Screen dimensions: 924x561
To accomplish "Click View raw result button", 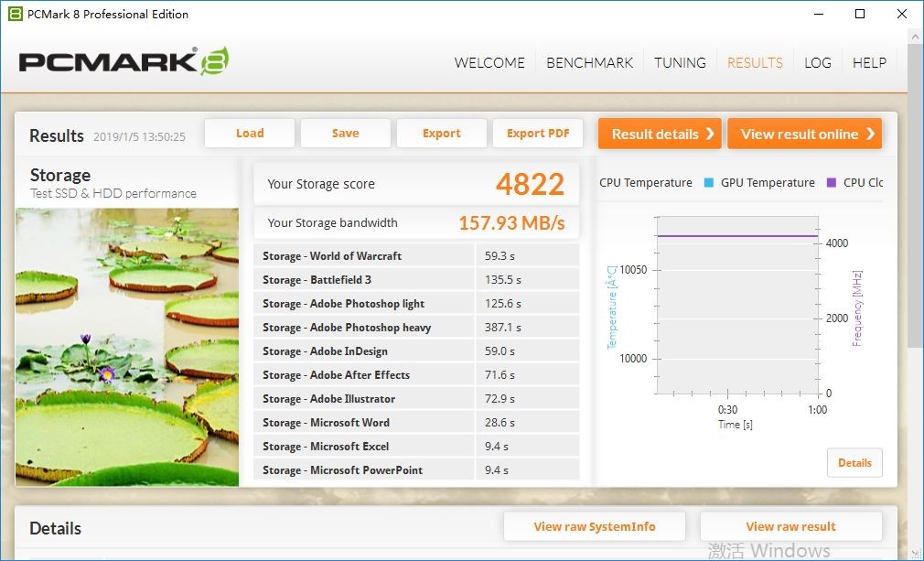I will click(x=790, y=526).
